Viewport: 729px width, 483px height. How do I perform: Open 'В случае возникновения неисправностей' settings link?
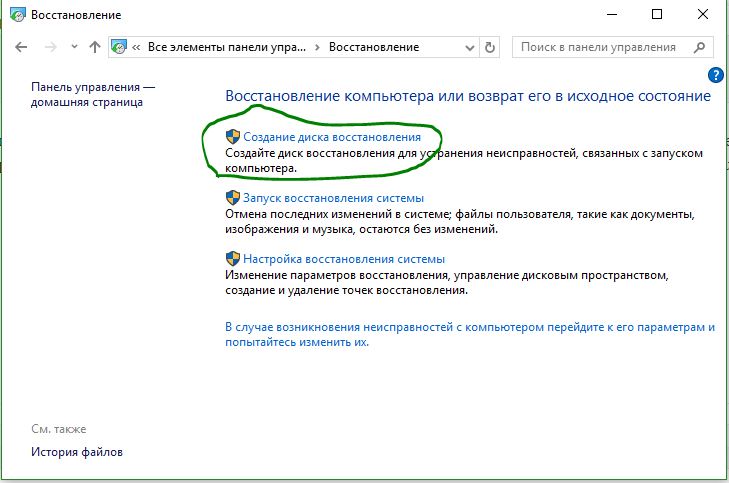click(x=470, y=334)
